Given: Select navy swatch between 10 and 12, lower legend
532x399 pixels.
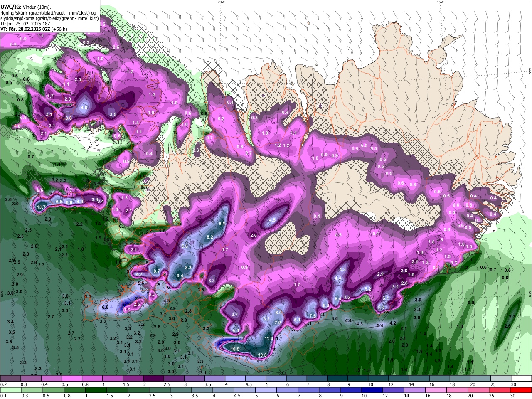Looking at the screenshot, I should click(x=372, y=390).
